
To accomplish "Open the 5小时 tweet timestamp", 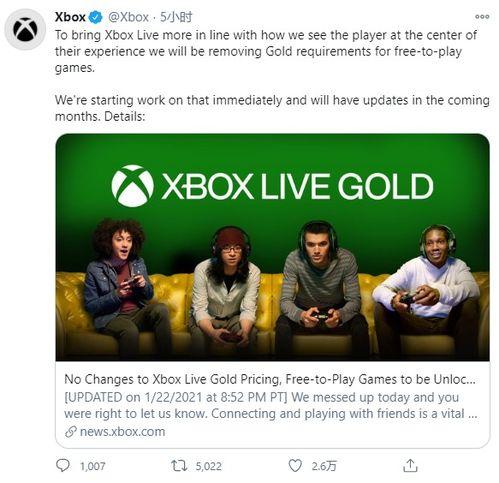I will click(176, 17).
